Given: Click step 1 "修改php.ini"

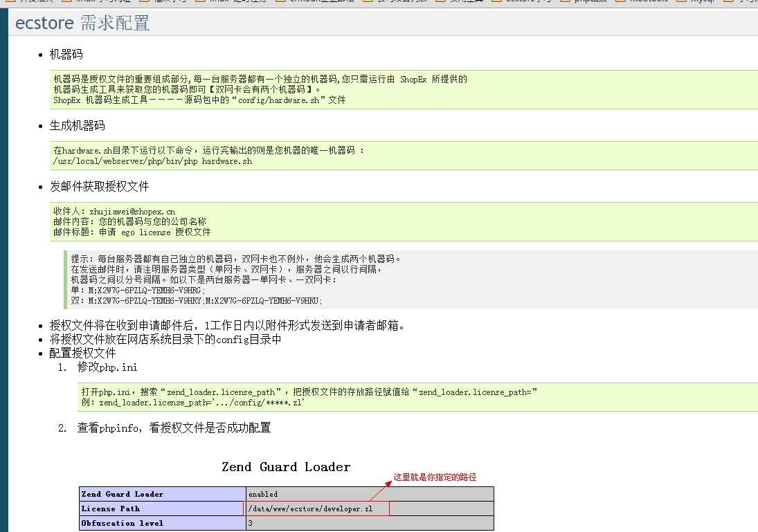Looking at the screenshot, I should pos(107,367).
